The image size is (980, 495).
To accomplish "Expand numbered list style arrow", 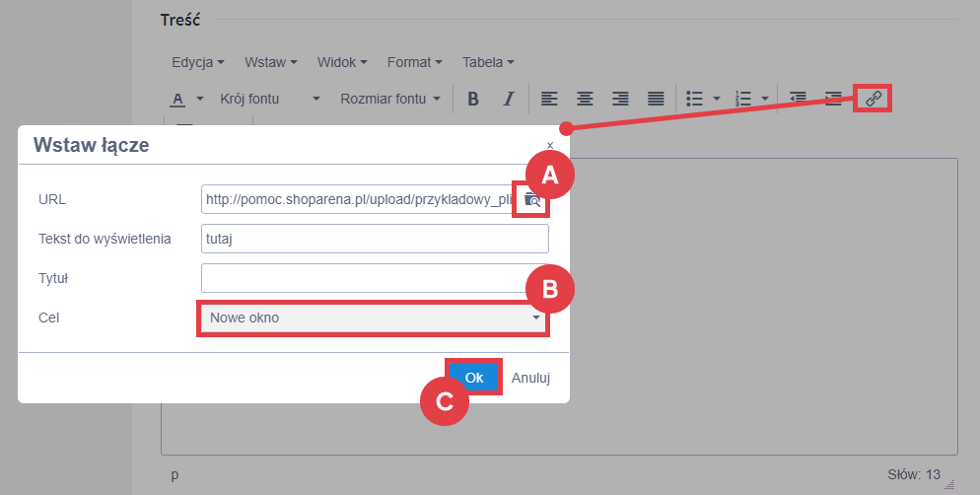I will tap(765, 99).
